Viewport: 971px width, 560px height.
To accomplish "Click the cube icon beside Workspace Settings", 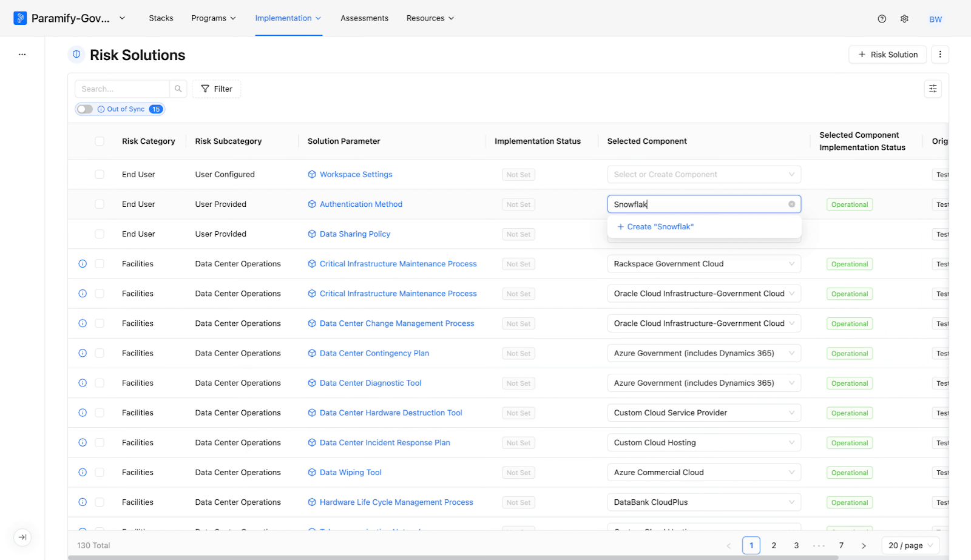I will (x=312, y=174).
